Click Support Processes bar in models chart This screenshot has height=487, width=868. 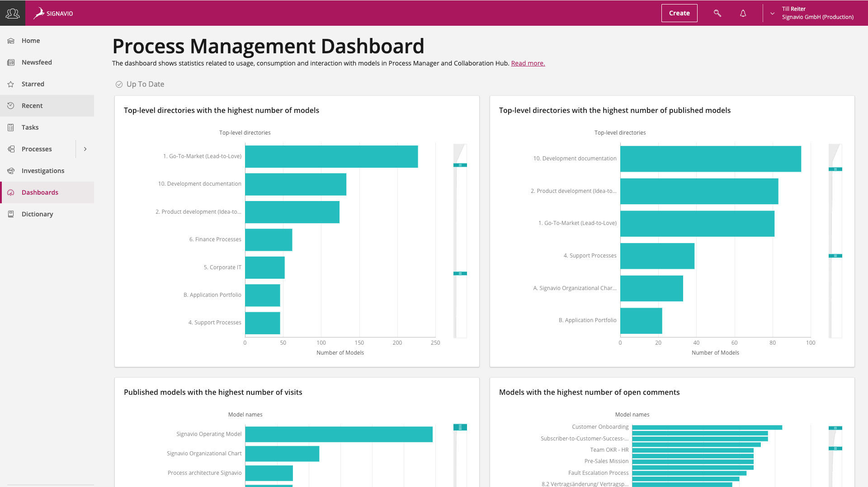[x=263, y=323]
